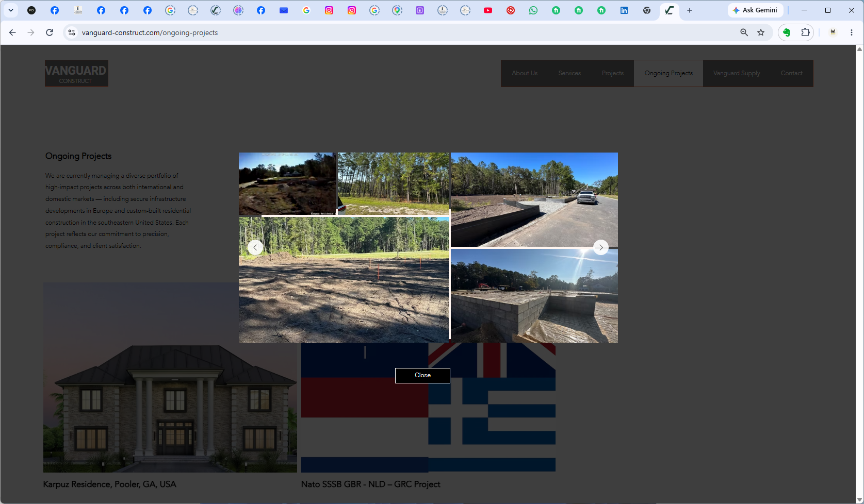This screenshot has width=864, height=504.
Task: Click the previous image arrow in gallery
Action: pyautogui.click(x=255, y=247)
